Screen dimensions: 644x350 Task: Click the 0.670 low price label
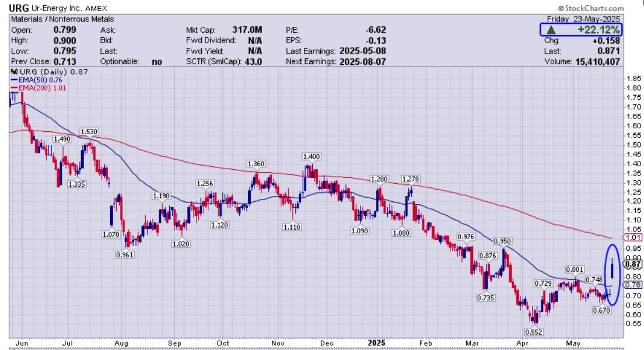tap(601, 310)
